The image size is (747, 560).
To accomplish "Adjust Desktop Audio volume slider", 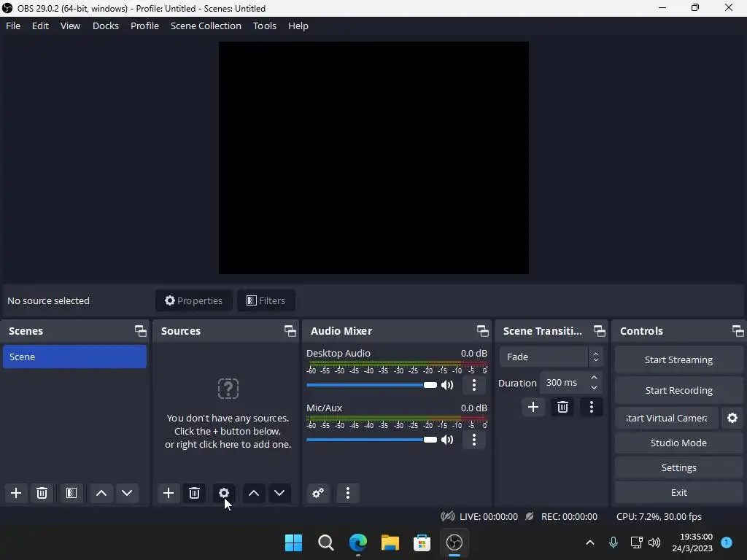I will pyautogui.click(x=371, y=385).
